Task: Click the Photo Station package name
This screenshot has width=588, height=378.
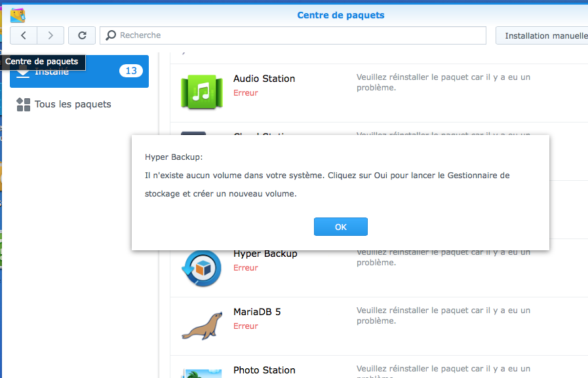Action: [x=264, y=370]
